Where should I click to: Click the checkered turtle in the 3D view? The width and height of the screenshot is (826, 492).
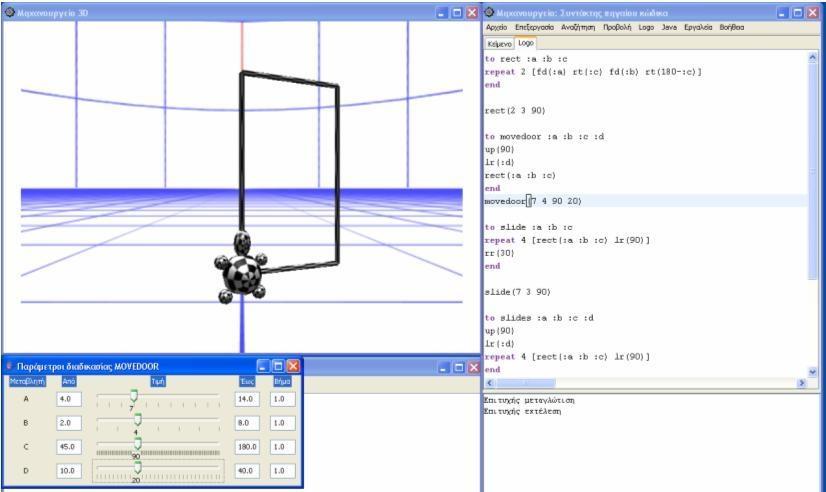click(x=241, y=270)
